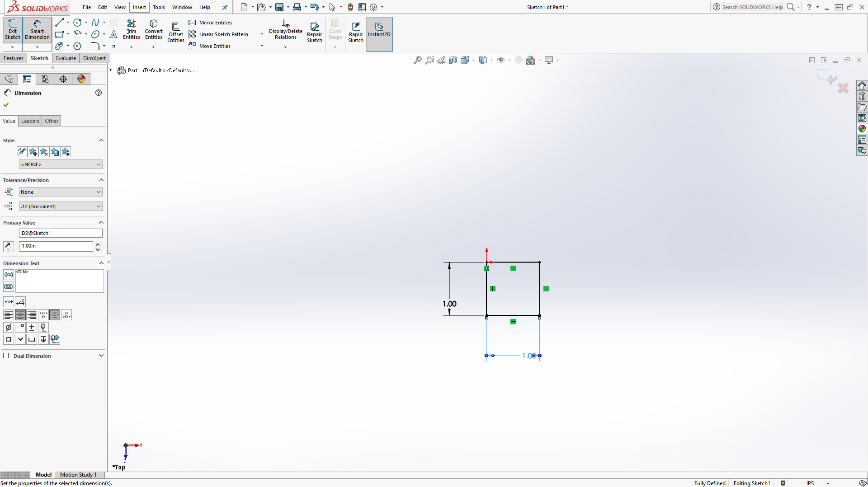The width and height of the screenshot is (868, 487).
Task: Click Move Entities
Action: click(210, 46)
